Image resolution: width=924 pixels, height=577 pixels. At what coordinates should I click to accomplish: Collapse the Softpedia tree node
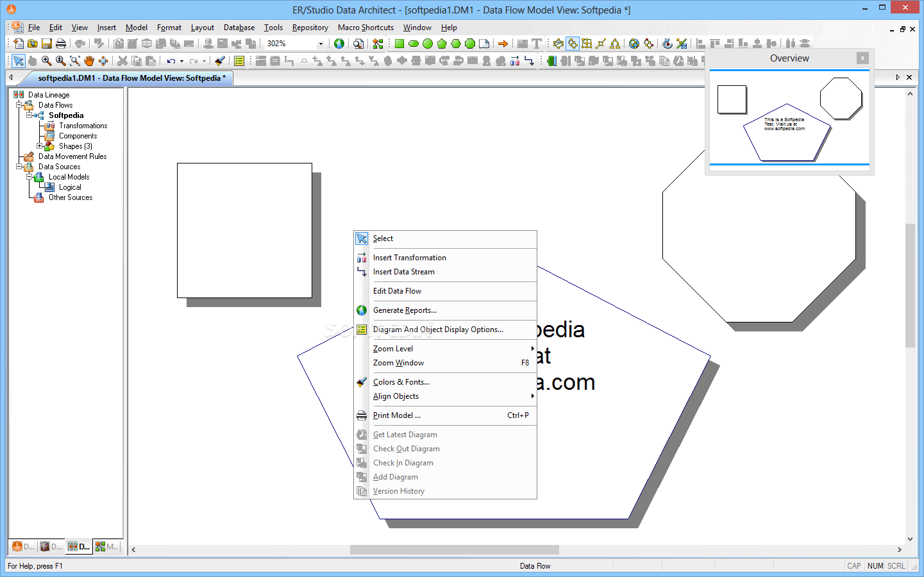pos(29,115)
